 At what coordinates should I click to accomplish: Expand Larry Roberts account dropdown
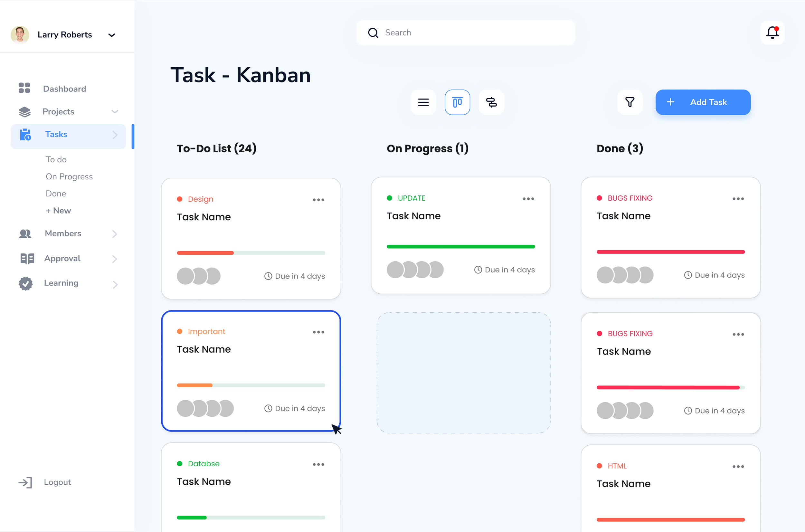112,35
